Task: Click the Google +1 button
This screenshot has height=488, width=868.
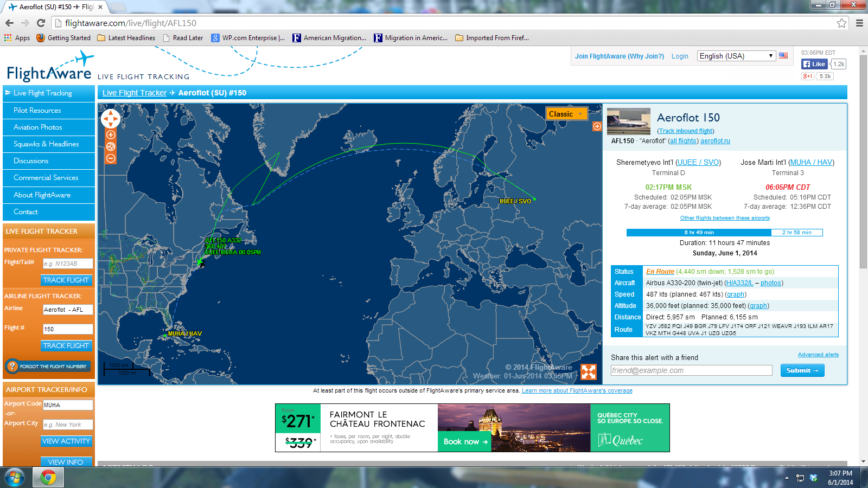Action: (808, 76)
